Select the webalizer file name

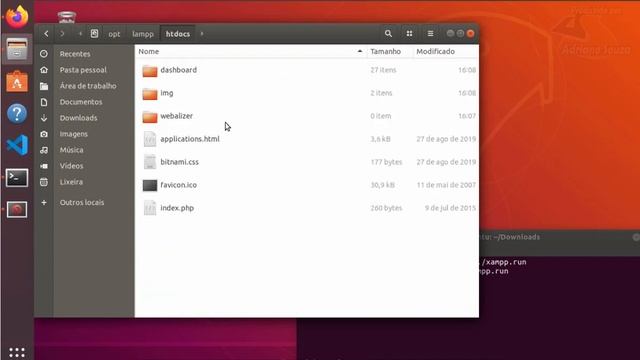(x=176, y=116)
